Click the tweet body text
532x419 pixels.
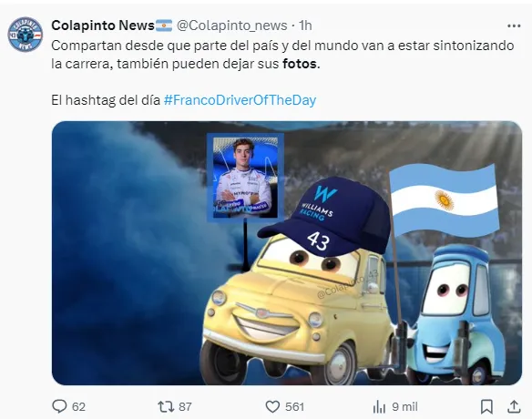282,55
